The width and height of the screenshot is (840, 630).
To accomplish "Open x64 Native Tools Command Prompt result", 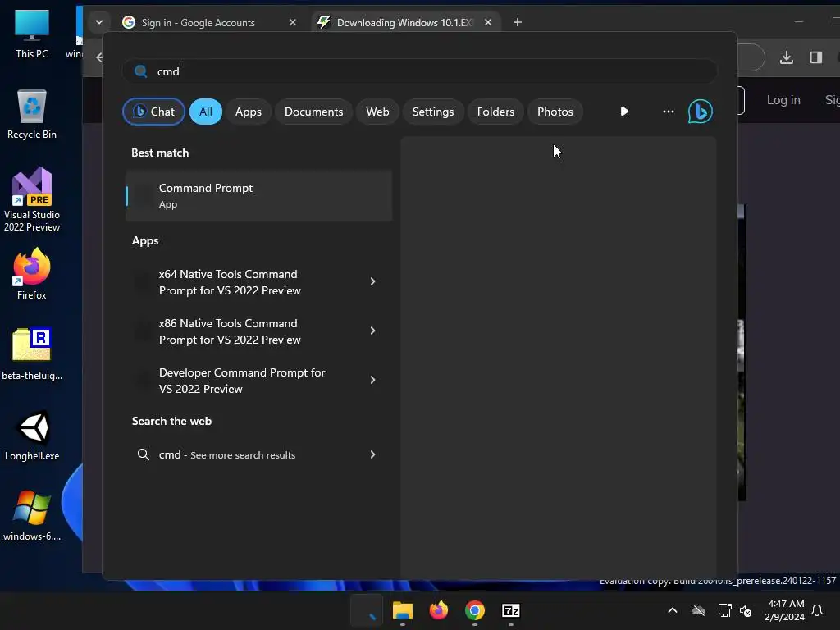I will 258,282.
